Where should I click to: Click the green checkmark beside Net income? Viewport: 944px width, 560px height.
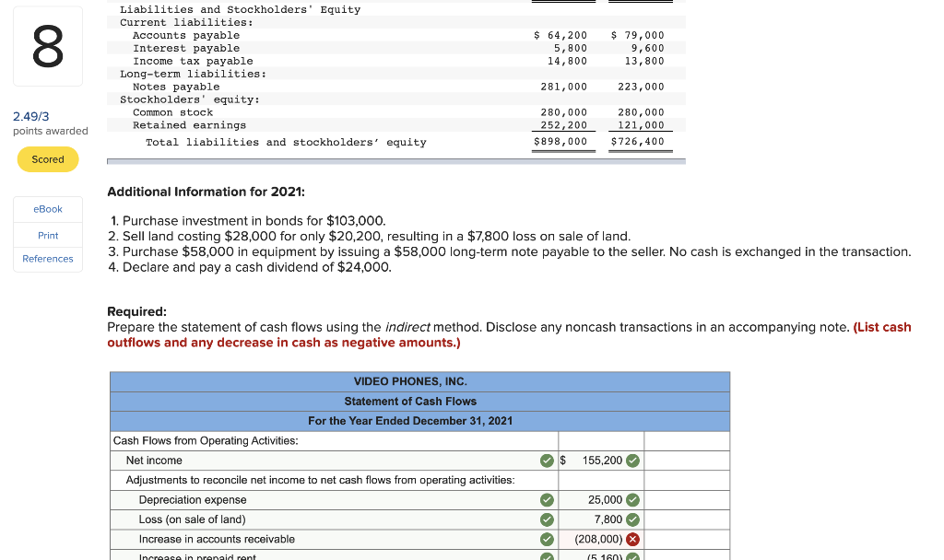[x=546, y=461]
